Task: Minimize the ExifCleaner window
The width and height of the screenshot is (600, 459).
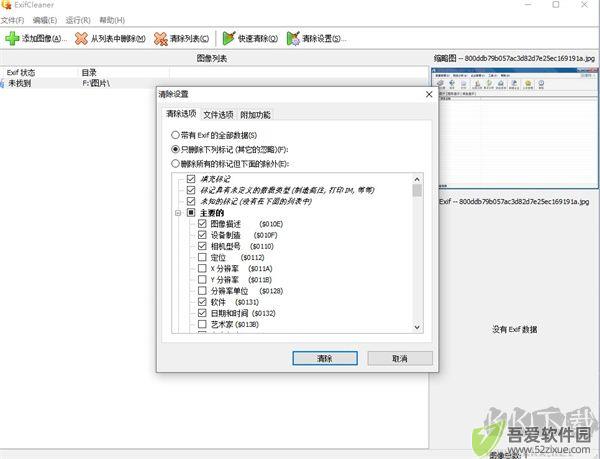Action: [528, 5]
